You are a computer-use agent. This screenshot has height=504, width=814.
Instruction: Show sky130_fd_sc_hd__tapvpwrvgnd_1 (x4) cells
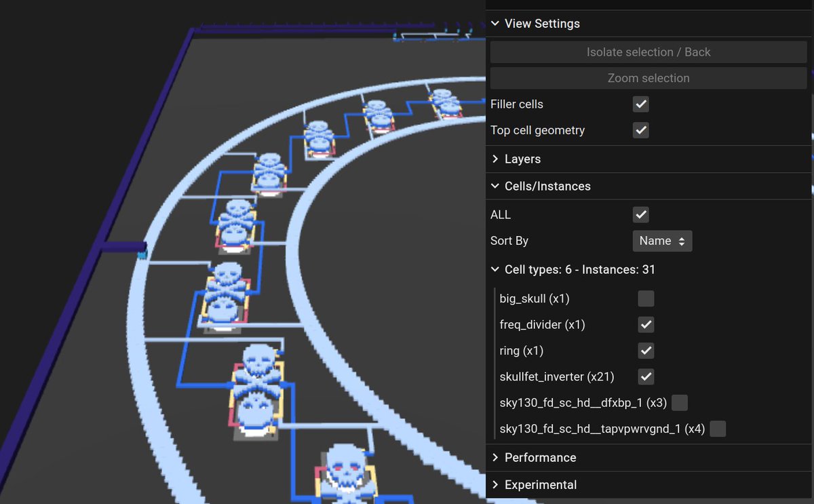coord(718,429)
